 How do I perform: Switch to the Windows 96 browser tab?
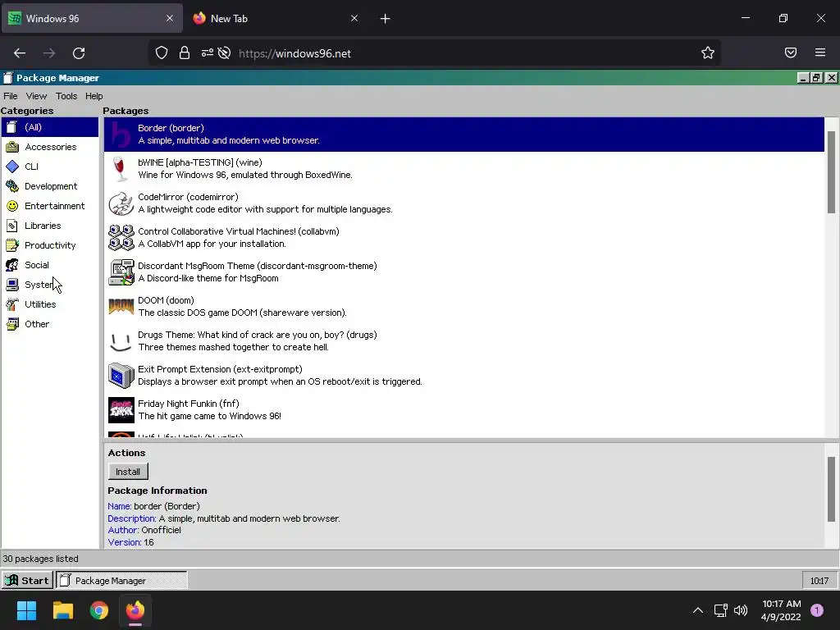point(91,19)
